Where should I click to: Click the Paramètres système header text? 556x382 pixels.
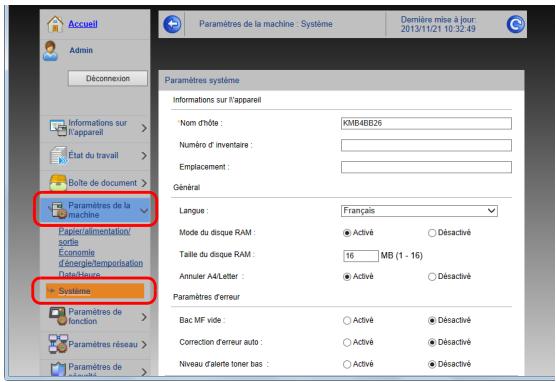[202, 81]
